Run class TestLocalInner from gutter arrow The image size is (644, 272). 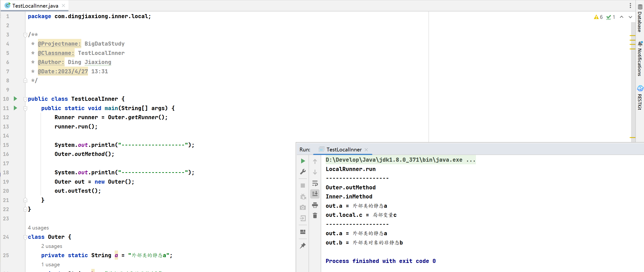15,99
